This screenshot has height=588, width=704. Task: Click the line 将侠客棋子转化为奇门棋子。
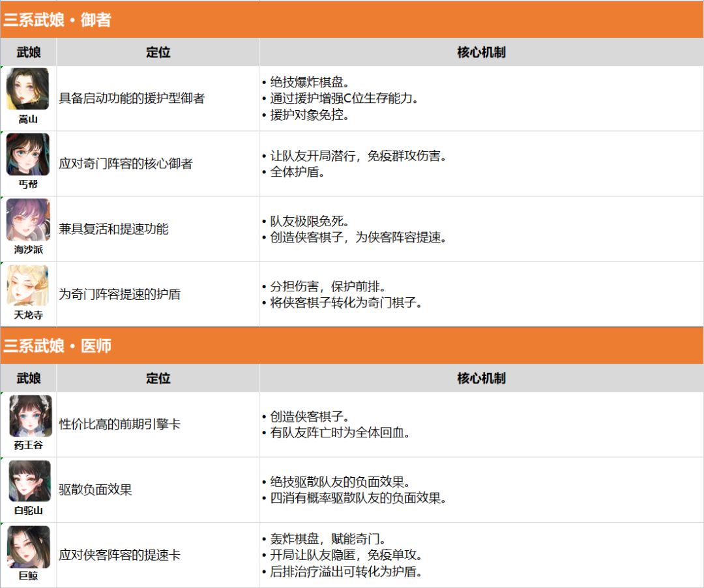(342, 302)
